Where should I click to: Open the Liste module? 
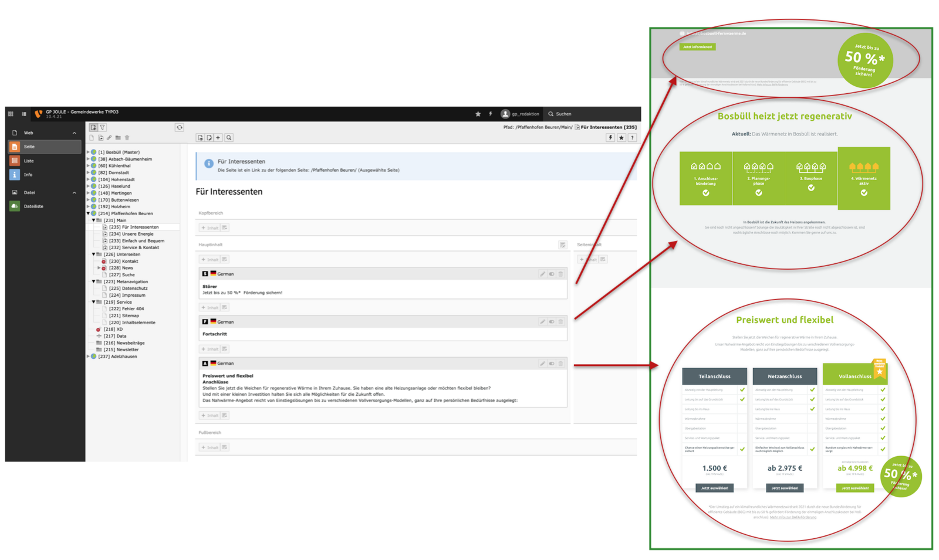click(x=28, y=161)
